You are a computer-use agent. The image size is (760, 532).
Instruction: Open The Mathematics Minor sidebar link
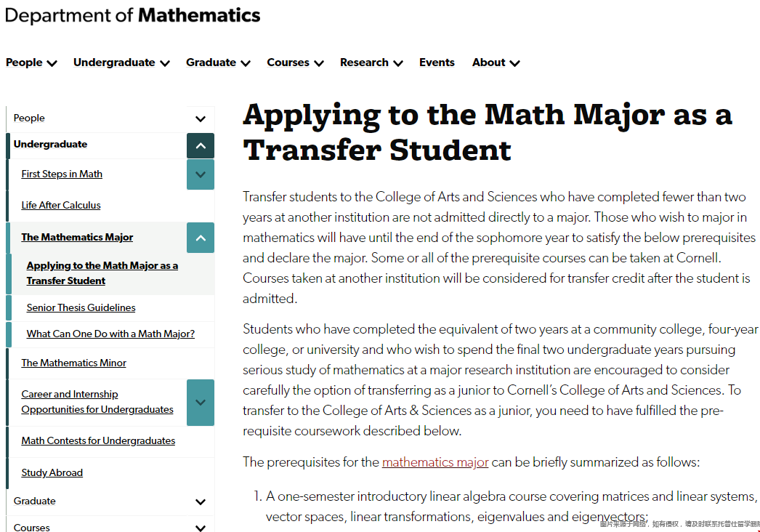pyautogui.click(x=73, y=363)
